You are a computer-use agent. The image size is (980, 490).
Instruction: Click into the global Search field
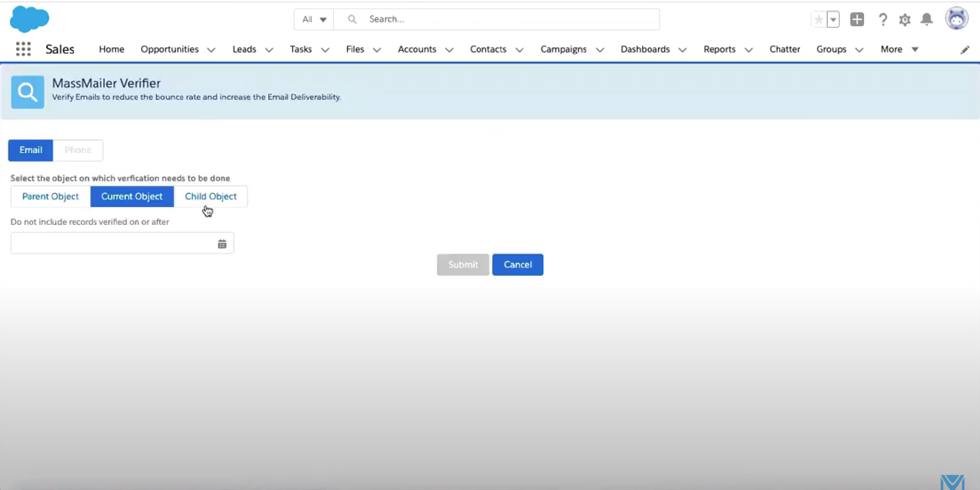tap(496, 19)
